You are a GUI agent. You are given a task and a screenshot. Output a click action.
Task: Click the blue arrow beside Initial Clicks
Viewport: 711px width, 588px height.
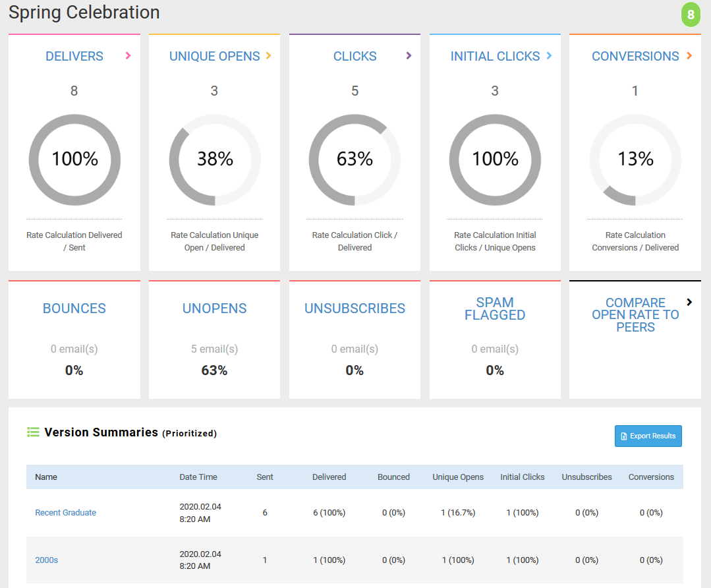tap(549, 56)
